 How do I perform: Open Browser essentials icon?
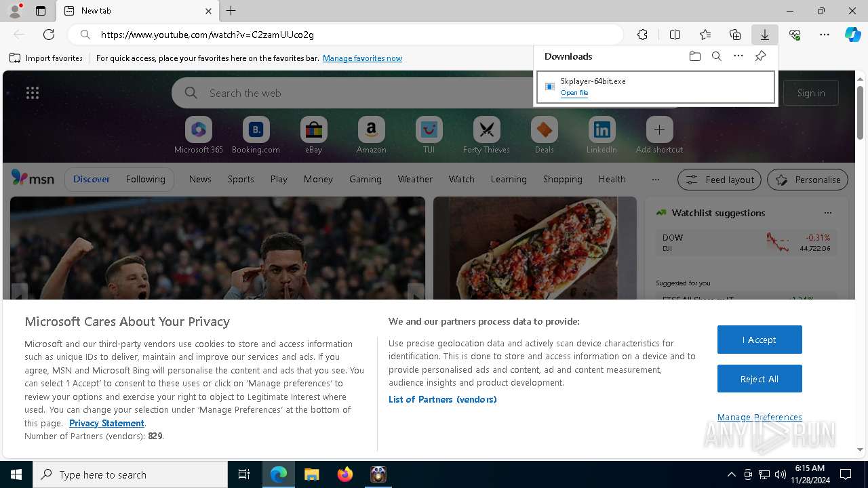pos(795,35)
